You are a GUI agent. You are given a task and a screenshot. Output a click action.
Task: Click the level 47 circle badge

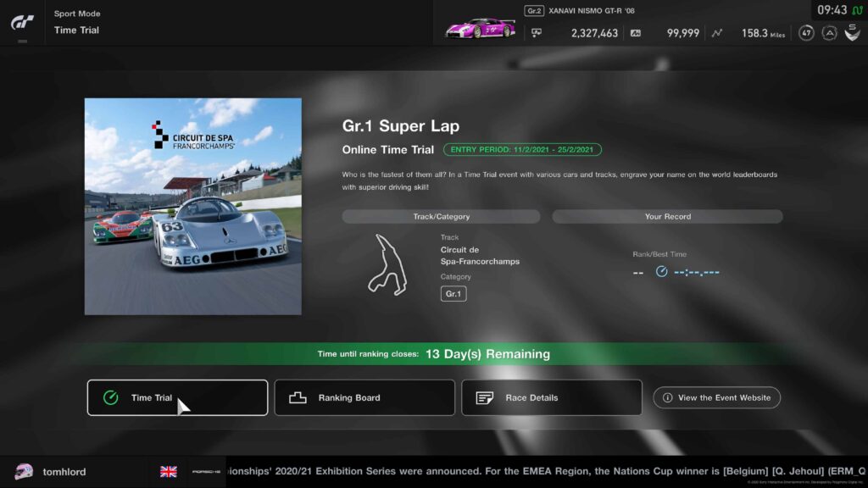pyautogui.click(x=806, y=33)
